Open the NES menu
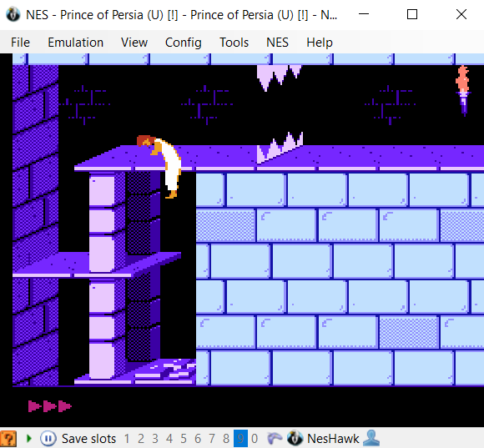484x448 pixels. pyautogui.click(x=277, y=43)
